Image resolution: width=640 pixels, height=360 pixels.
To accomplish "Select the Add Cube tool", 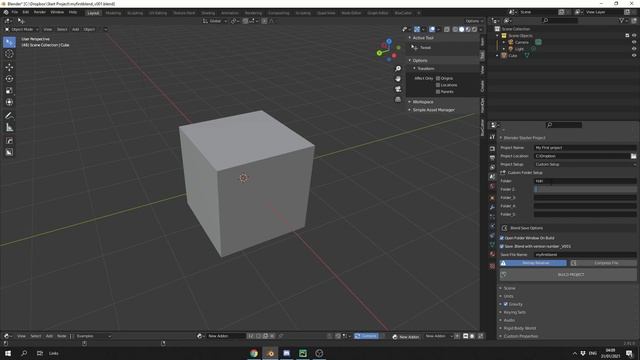I will (x=9, y=141).
